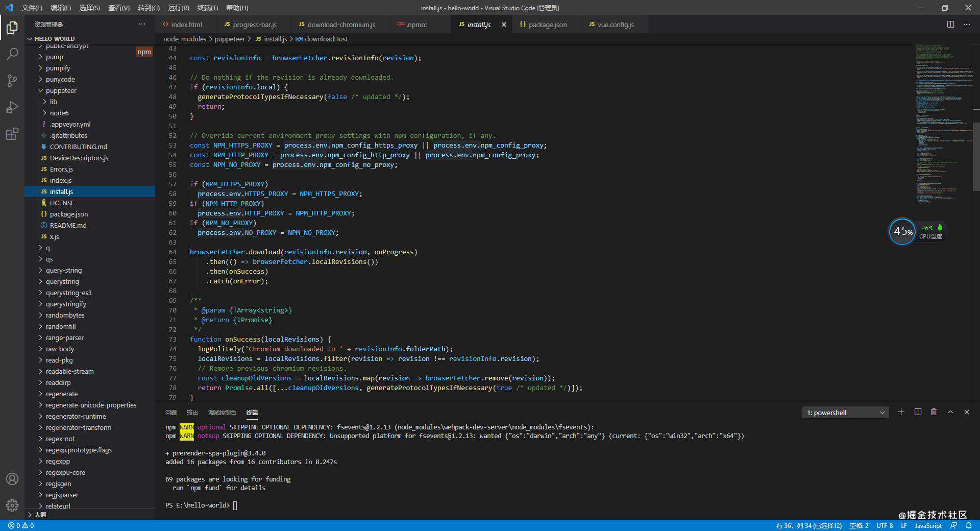Open the Source Control view
The width and height of the screenshot is (980, 531).
coord(12,81)
